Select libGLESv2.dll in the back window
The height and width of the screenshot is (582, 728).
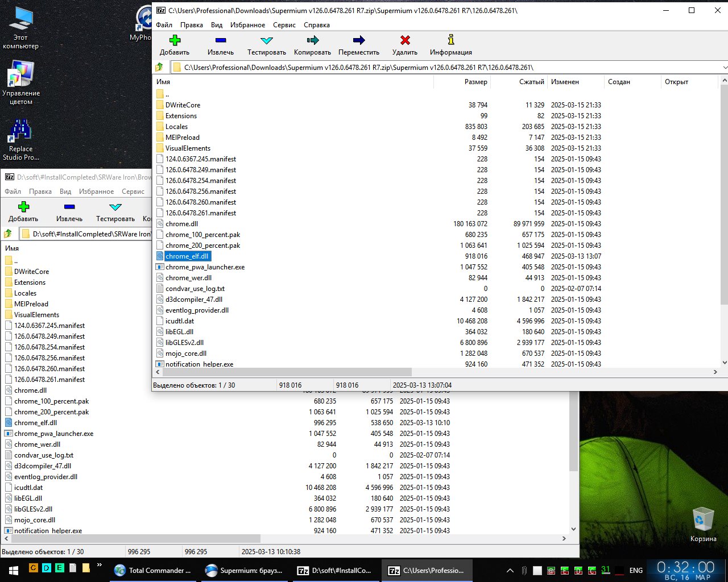(33, 509)
